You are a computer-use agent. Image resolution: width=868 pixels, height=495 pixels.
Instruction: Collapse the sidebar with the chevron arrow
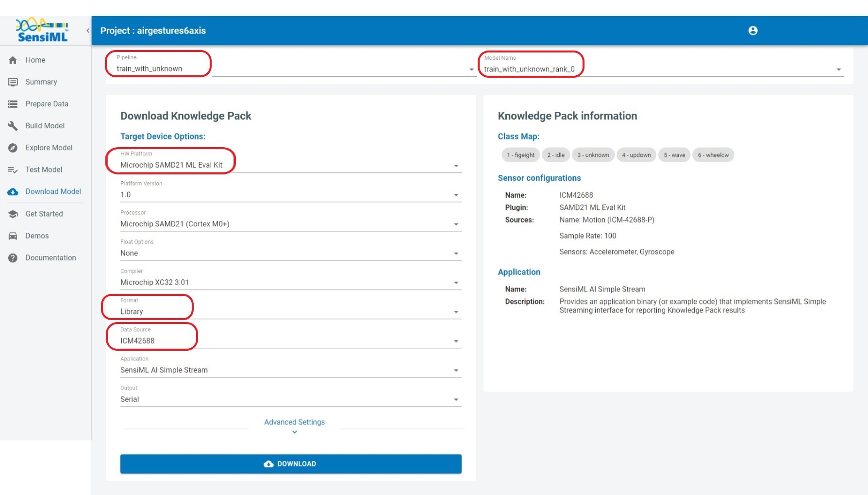(x=88, y=31)
